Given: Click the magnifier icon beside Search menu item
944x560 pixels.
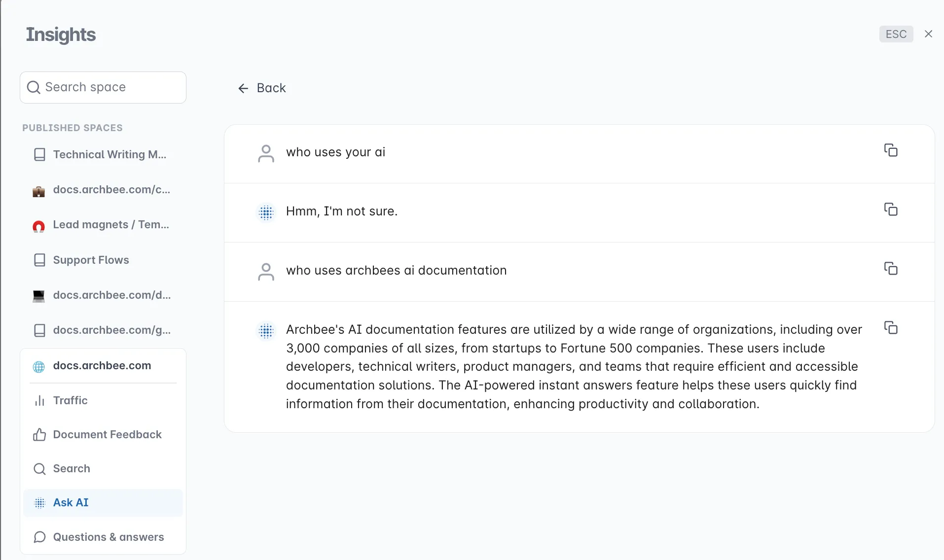Looking at the screenshot, I should coord(39,469).
